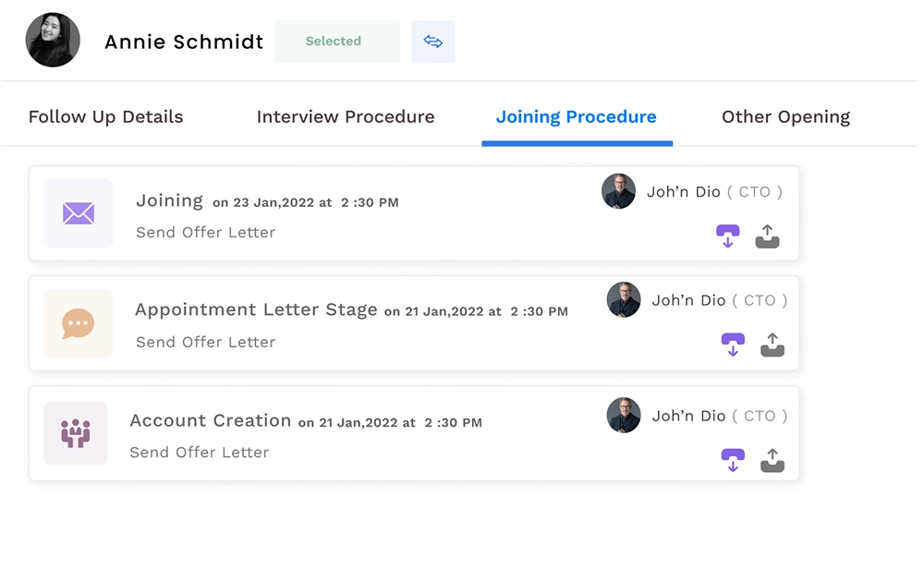This screenshot has width=924, height=569.
Task: Click the upload icon in Joining row
Action: 768,236
